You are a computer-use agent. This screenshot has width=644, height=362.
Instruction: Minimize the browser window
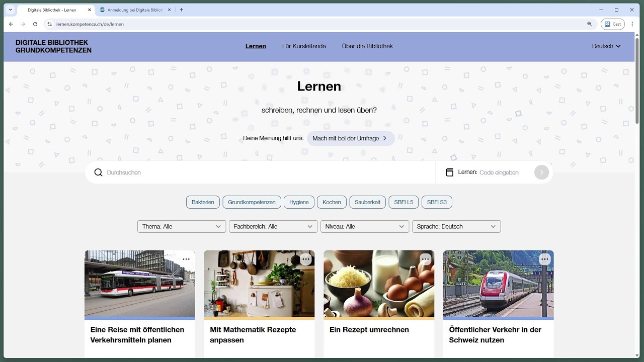(x=601, y=10)
